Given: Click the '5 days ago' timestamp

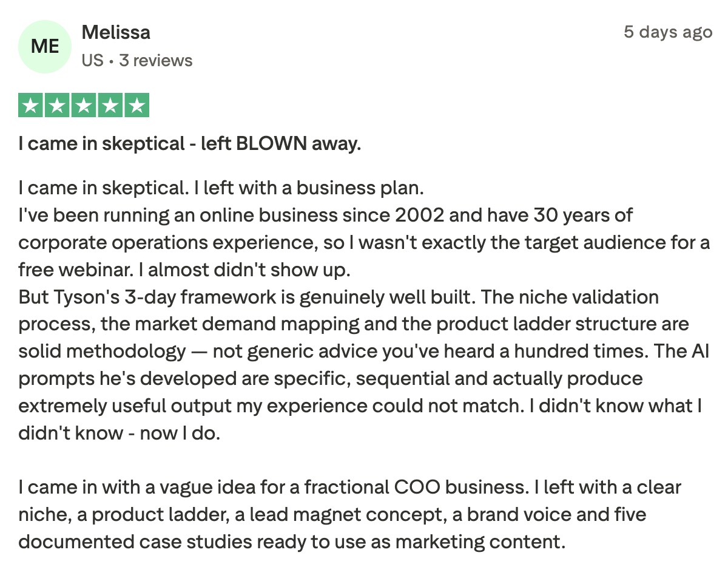Looking at the screenshot, I should point(668,32).
